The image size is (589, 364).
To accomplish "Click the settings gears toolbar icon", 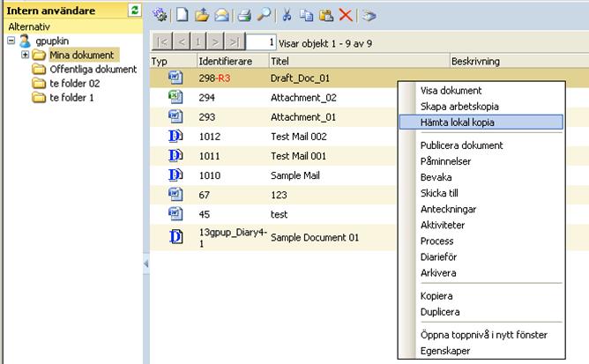I will [160, 15].
